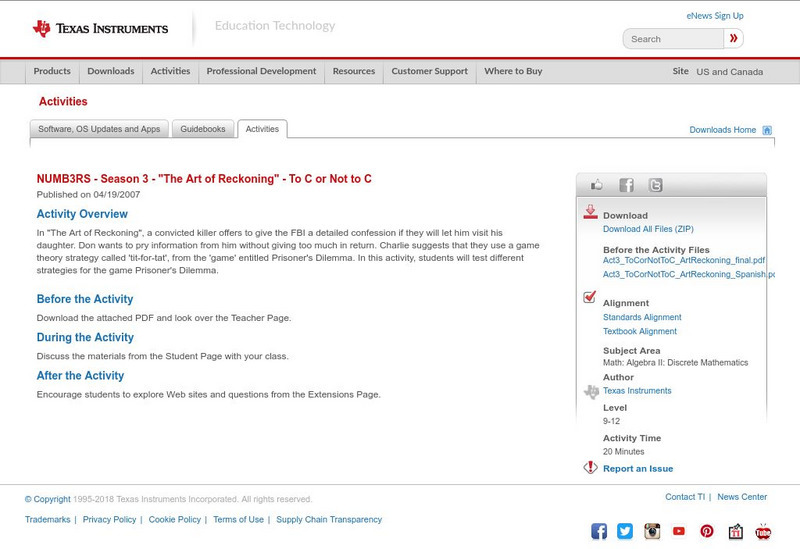Open the Downloads menu
This screenshot has width=800, height=549.
click(x=111, y=71)
